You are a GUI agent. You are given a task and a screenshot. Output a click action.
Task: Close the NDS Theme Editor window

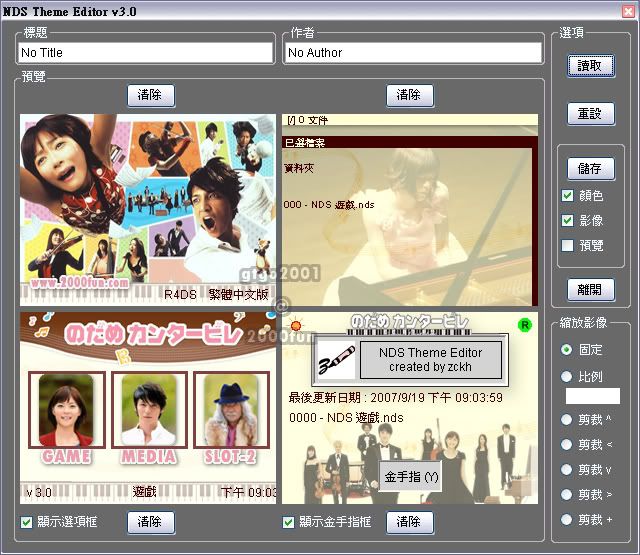(626, 11)
